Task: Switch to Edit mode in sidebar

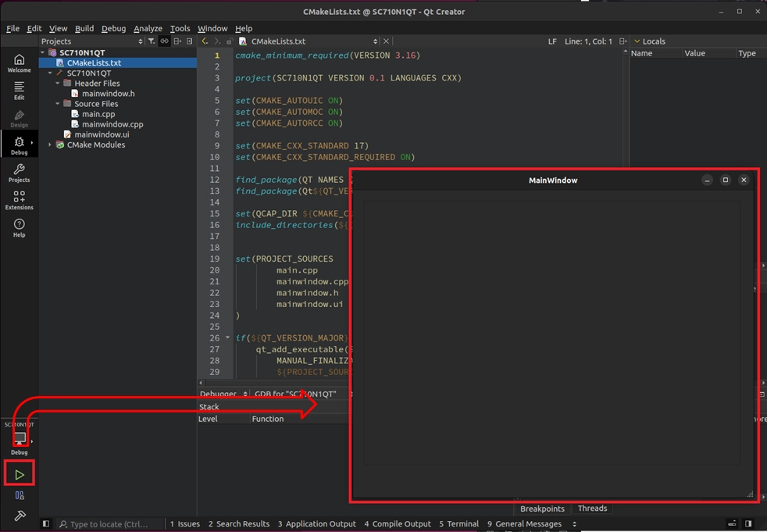Action: point(19,90)
